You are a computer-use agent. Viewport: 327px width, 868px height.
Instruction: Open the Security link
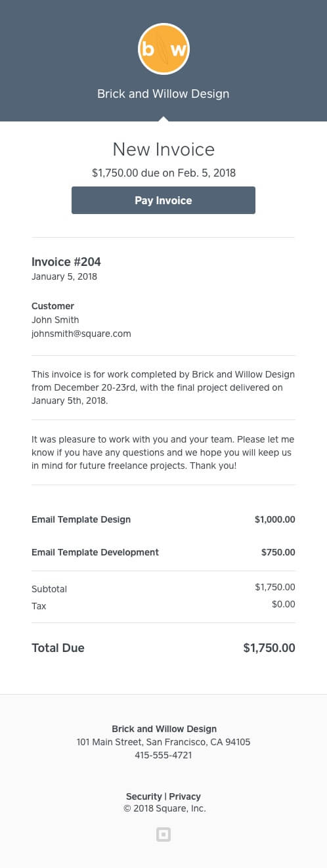(x=144, y=796)
